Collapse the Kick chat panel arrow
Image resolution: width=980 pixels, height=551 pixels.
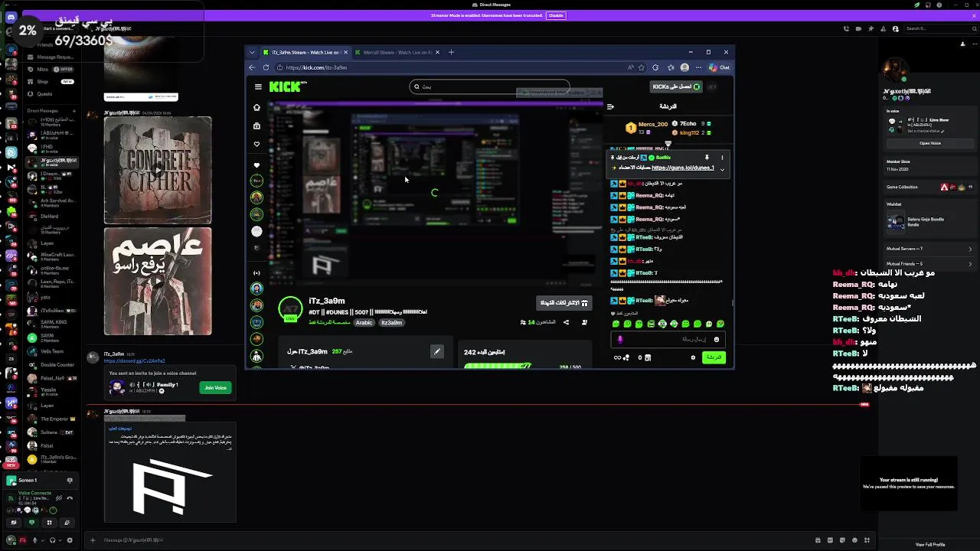pyautogui.click(x=610, y=106)
